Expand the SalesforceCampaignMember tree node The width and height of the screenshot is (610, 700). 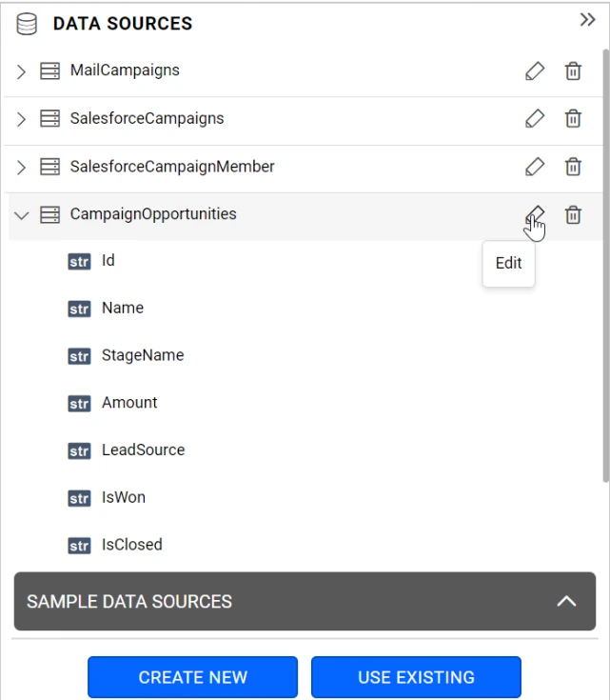22,167
